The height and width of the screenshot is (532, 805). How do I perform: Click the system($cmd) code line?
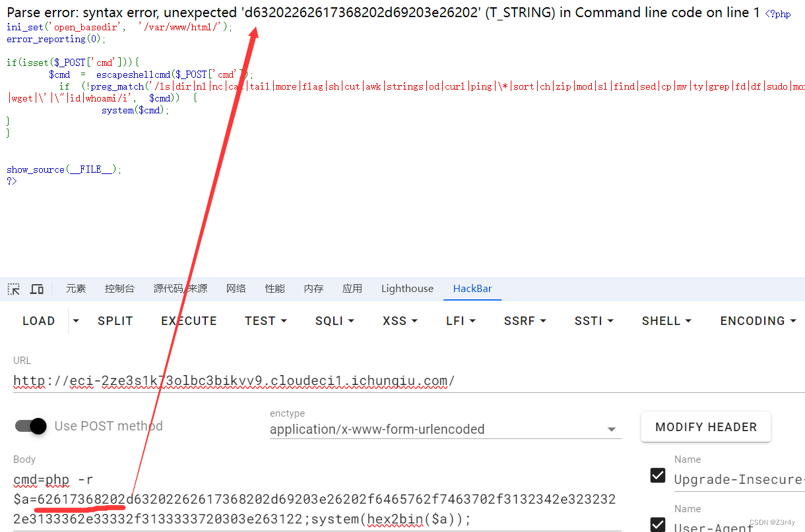click(x=135, y=110)
